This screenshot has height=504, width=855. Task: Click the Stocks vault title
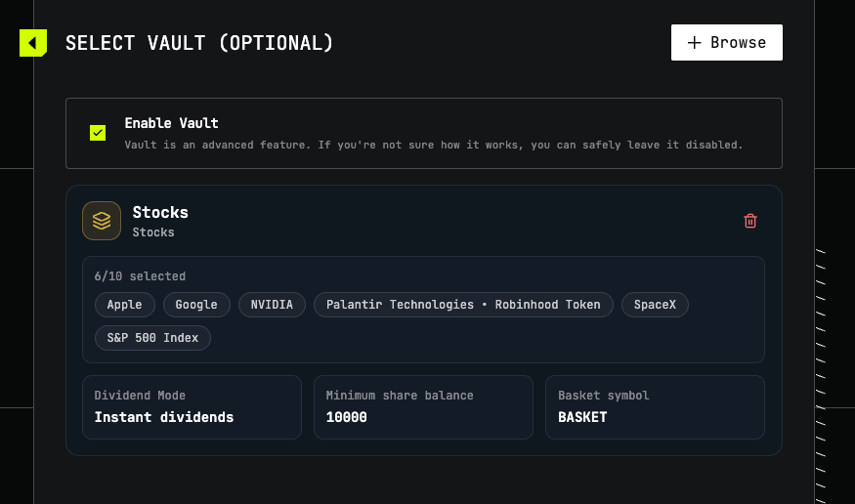click(x=160, y=212)
